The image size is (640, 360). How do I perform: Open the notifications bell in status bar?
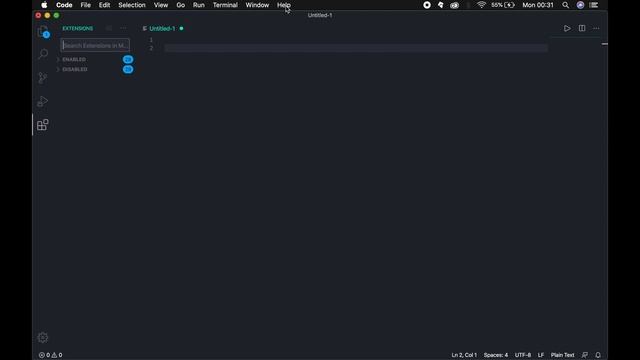pyautogui.click(x=598, y=355)
